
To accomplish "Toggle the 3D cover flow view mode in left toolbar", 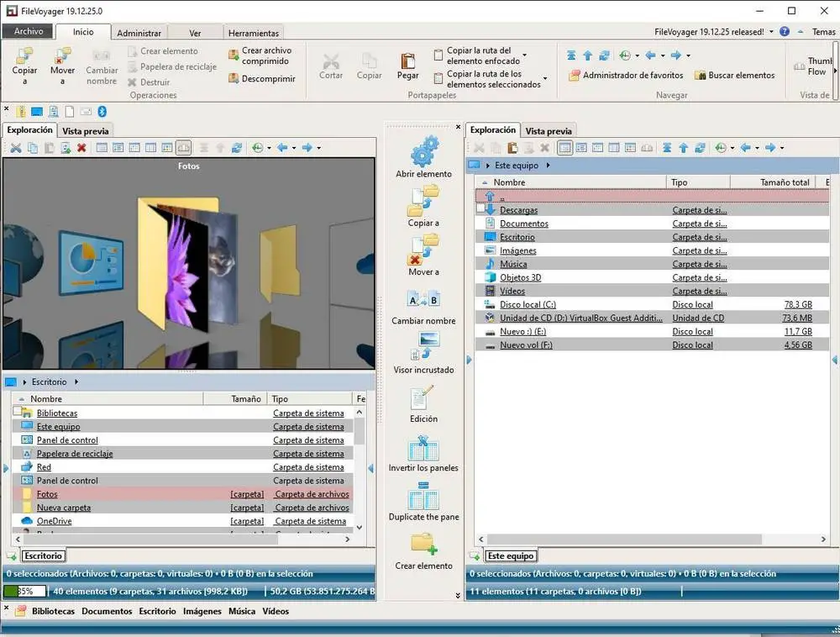I will 183,147.
